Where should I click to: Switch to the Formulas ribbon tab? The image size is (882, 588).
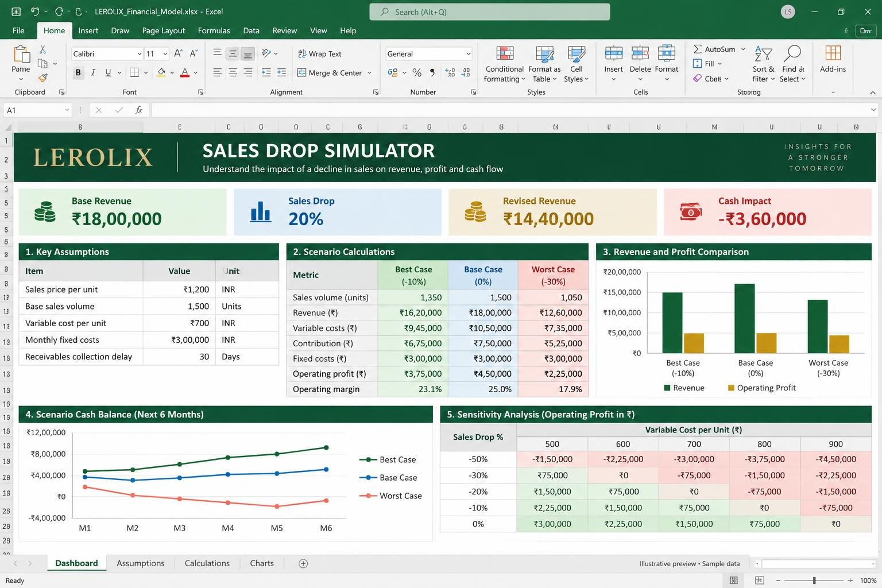pos(214,30)
